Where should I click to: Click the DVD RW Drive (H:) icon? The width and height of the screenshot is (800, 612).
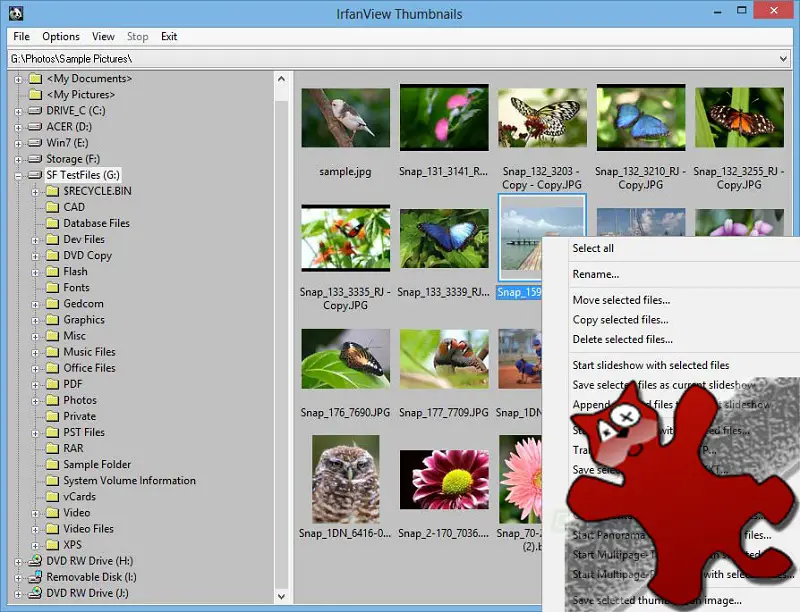click(x=35, y=561)
